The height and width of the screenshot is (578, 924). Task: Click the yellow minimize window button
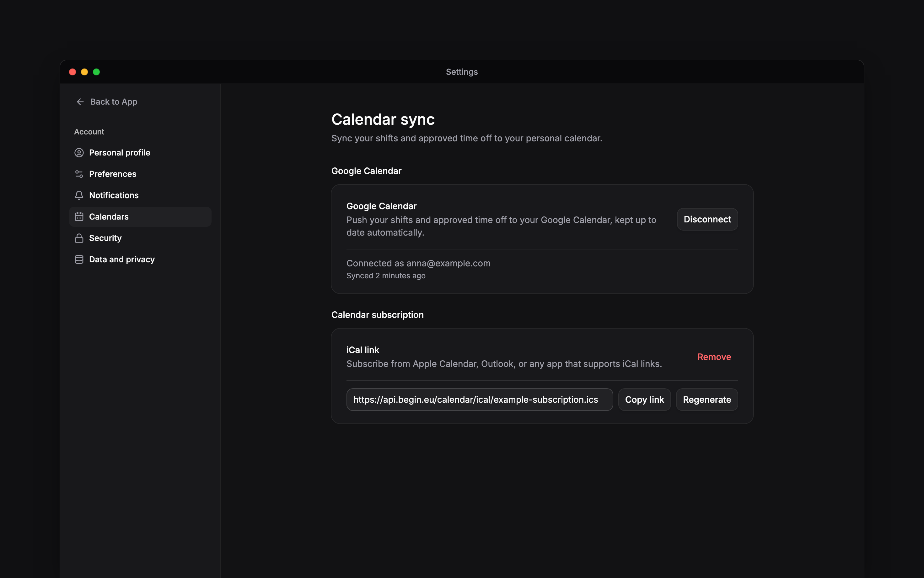pyautogui.click(x=84, y=72)
